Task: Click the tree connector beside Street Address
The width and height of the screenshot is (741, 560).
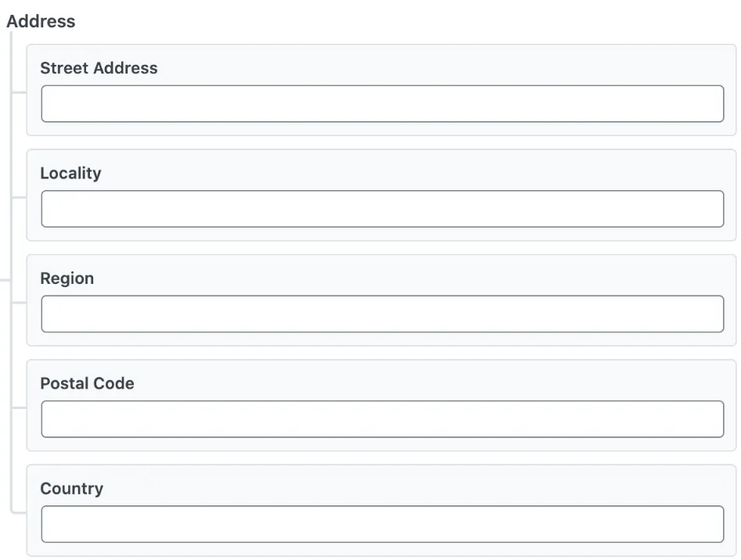Action: point(19,92)
